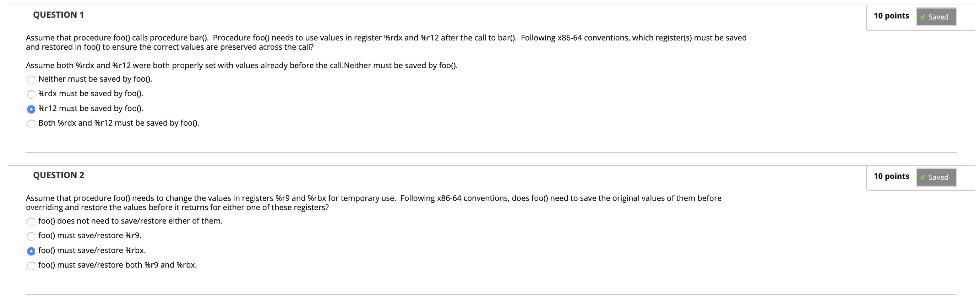Click the green checkmark on Question 1 Saved indicator
Viewport: 980px width, 296px height.
coord(922,17)
